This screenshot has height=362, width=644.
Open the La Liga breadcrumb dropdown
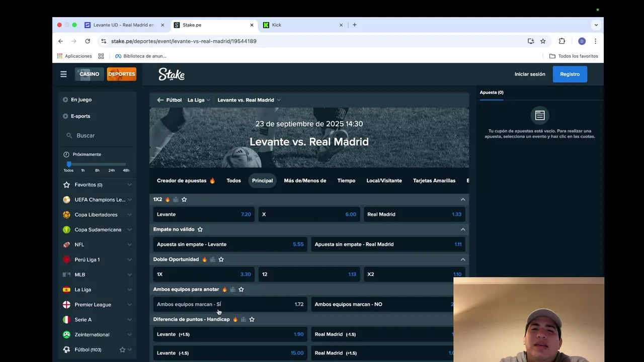point(199,100)
